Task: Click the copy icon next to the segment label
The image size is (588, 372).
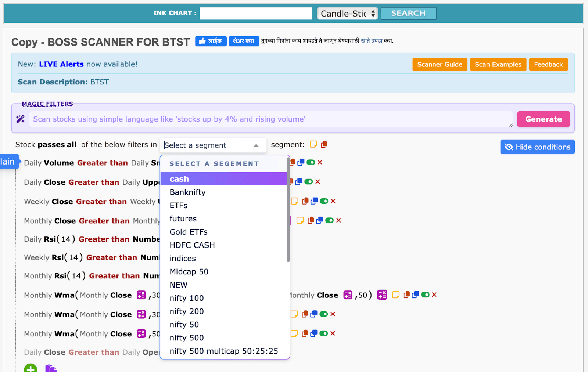Action: pos(324,144)
